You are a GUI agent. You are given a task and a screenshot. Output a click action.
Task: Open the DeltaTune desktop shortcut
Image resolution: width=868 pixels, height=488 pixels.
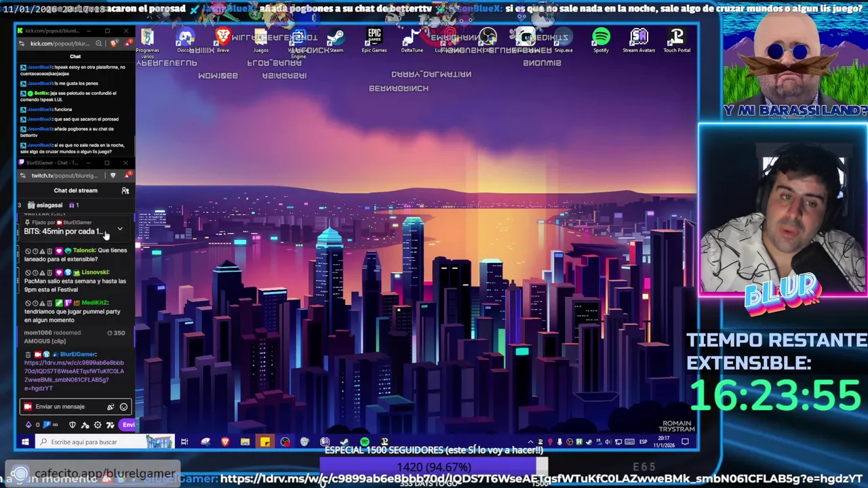tap(412, 41)
